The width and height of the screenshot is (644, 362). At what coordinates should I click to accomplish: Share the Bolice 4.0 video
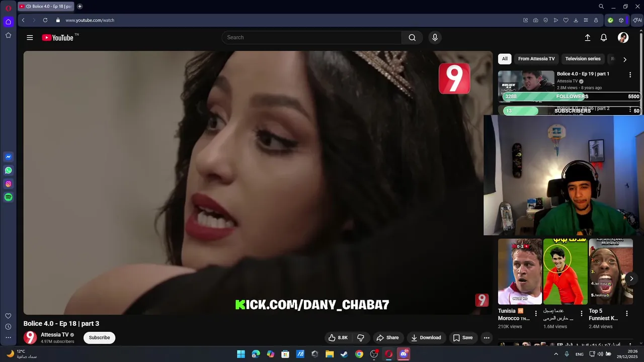(387, 338)
